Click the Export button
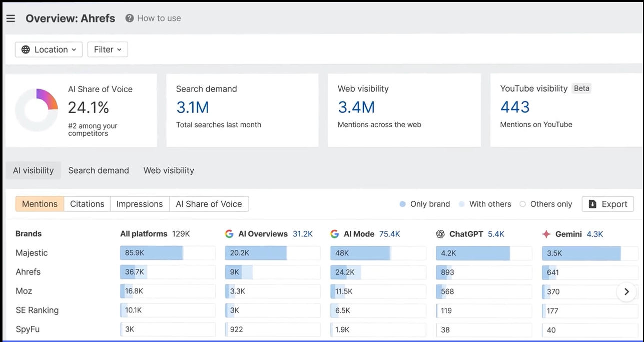The image size is (644, 342). pyautogui.click(x=608, y=204)
